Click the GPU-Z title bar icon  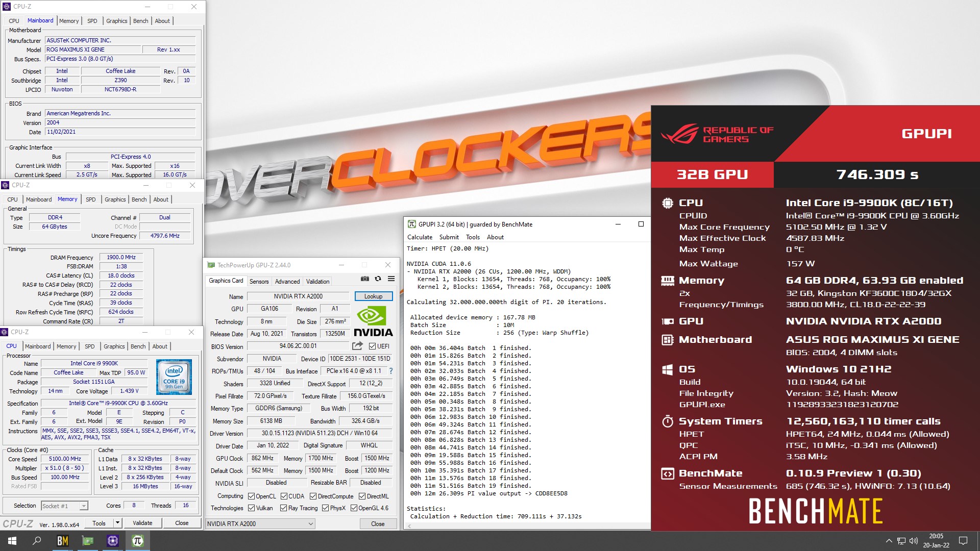pos(211,265)
